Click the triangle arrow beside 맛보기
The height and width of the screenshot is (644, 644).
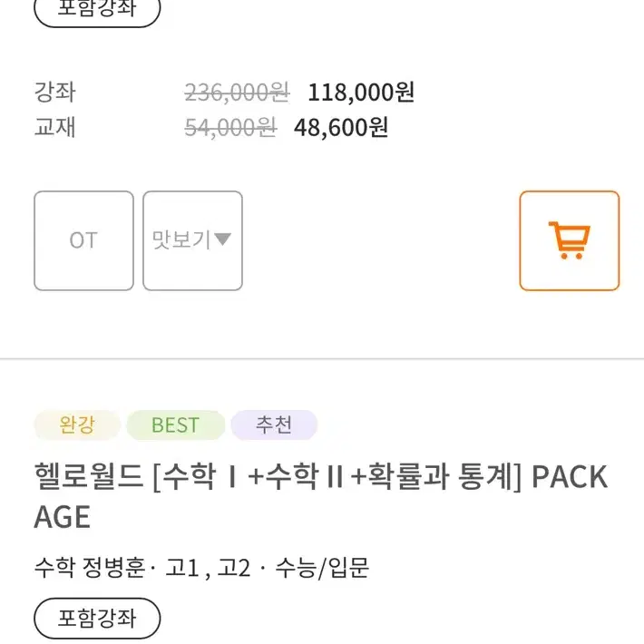(x=222, y=239)
